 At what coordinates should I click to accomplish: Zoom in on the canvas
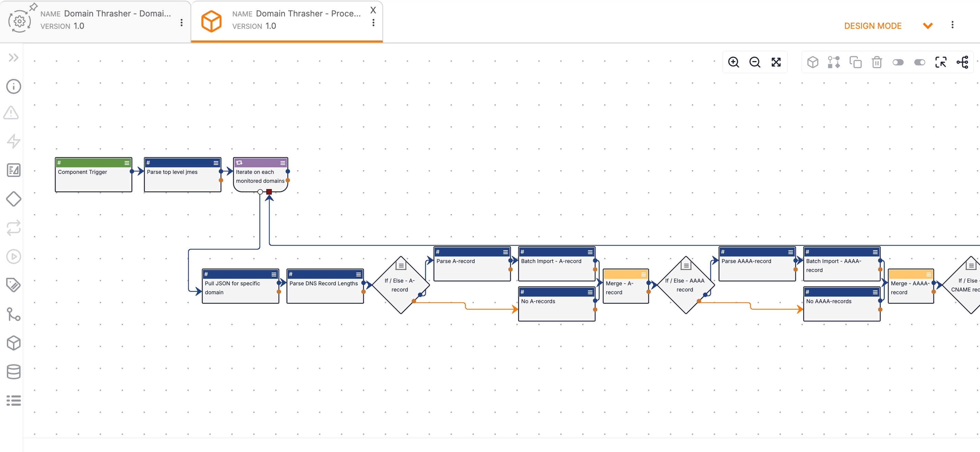click(x=734, y=62)
